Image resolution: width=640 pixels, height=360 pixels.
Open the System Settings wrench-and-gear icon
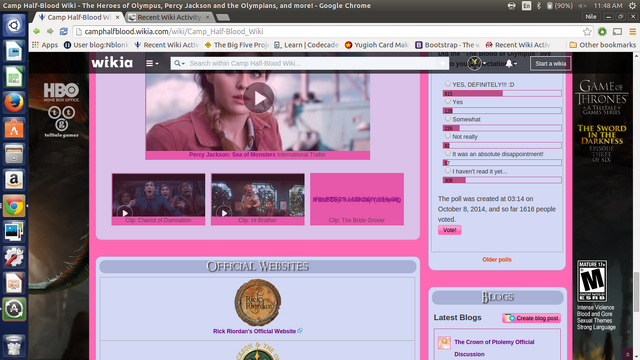[14, 257]
